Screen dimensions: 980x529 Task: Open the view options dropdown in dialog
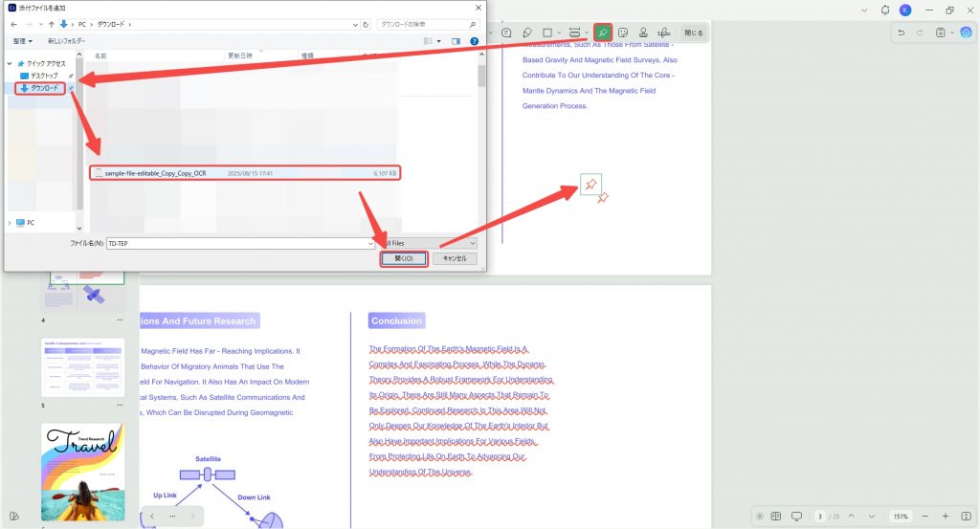pos(438,41)
